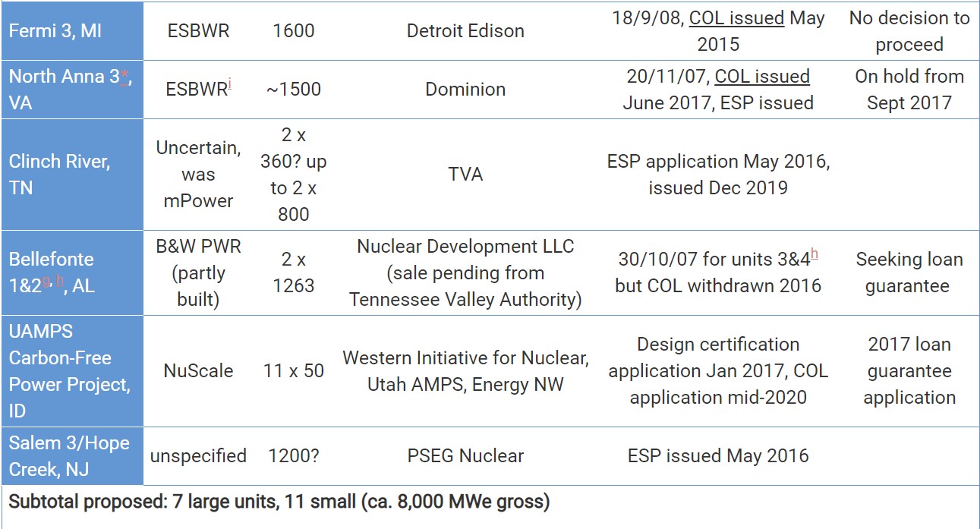Click 'ESP issued May 2016' text
980x529 pixels.
click(718, 456)
